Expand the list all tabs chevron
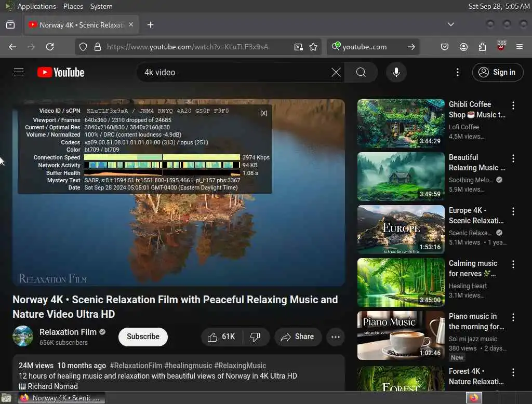The image size is (532, 404). point(451,24)
